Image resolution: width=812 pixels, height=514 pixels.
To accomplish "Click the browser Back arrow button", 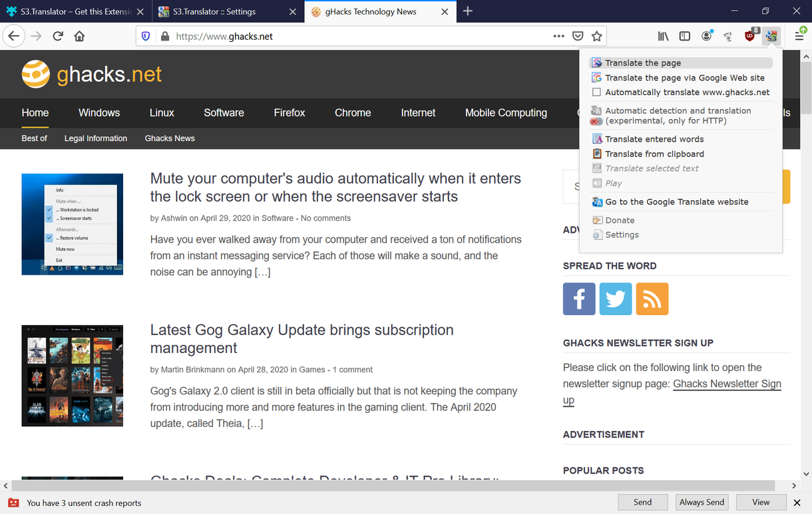I will pos(14,37).
